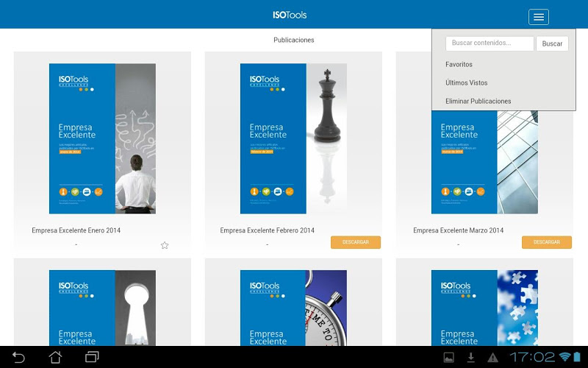Toggle favorite star for Enero 2014
The image size is (588, 368).
coord(165,245)
